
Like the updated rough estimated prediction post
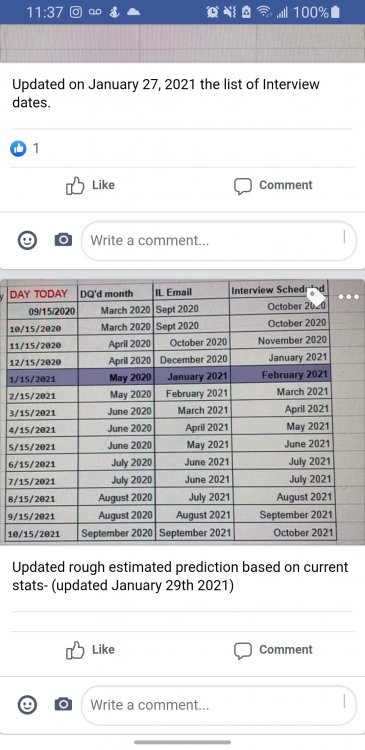(x=90, y=650)
